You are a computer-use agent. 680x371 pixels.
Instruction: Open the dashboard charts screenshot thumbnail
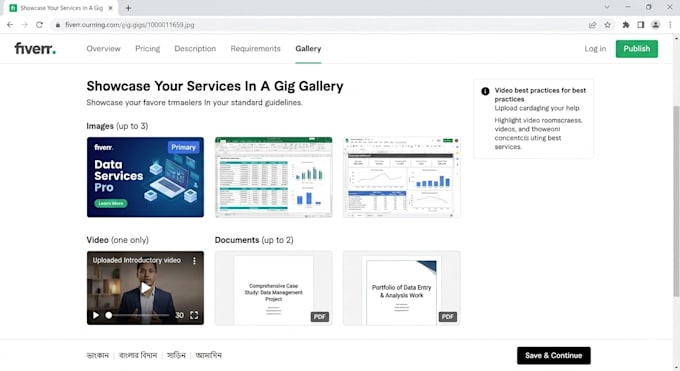(402, 177)
